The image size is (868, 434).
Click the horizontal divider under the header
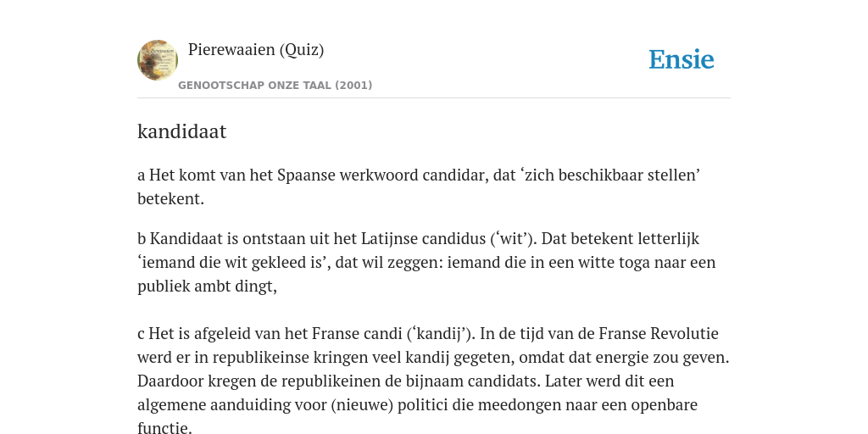(434, 98)
